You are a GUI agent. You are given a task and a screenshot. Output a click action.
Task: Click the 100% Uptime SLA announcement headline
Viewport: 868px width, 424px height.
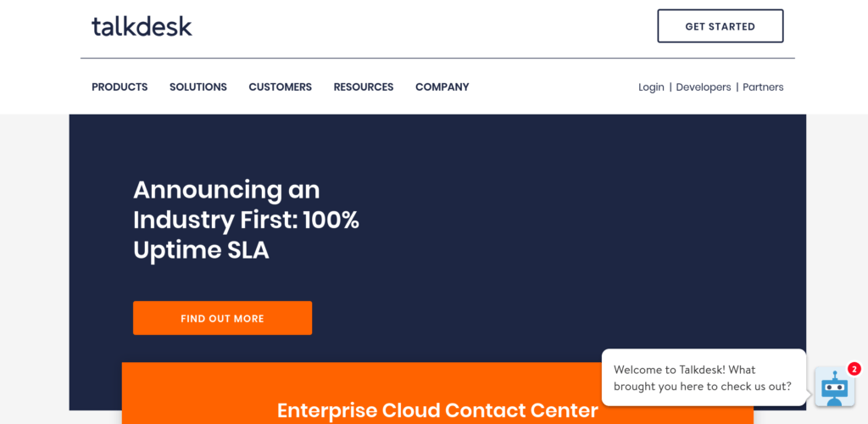click(247, 220)
